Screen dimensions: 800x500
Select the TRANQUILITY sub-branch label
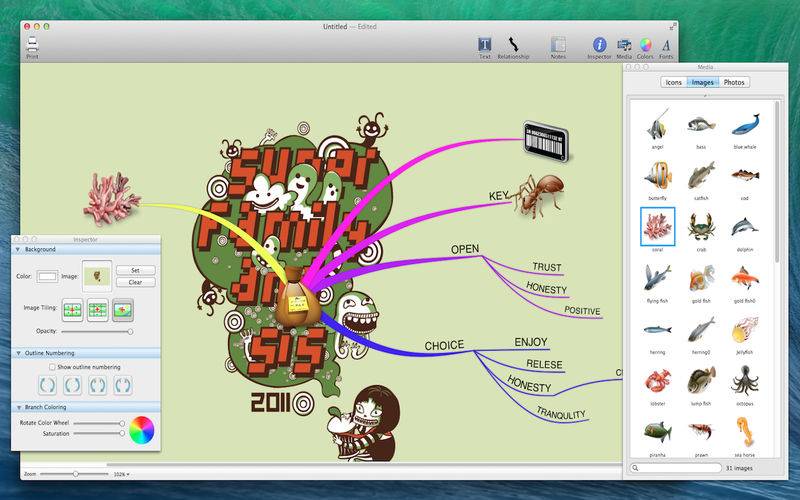pos(560,414)
